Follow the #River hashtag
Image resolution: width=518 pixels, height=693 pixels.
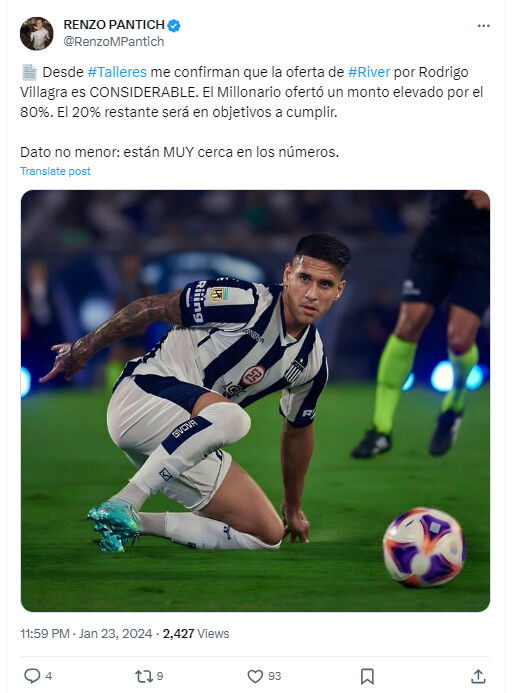369,72
